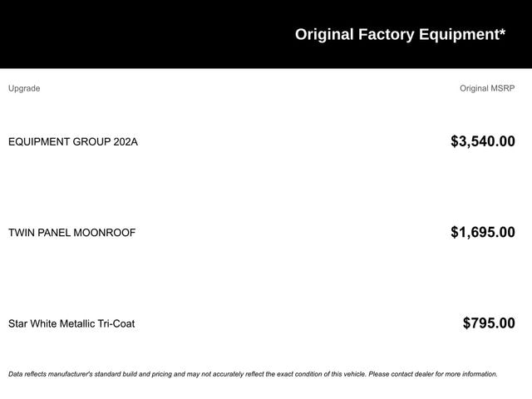Click the $3,540.00 price
The width and height of the screenshot is (532, 399).
pyautogui.click(x=482, y=141)
